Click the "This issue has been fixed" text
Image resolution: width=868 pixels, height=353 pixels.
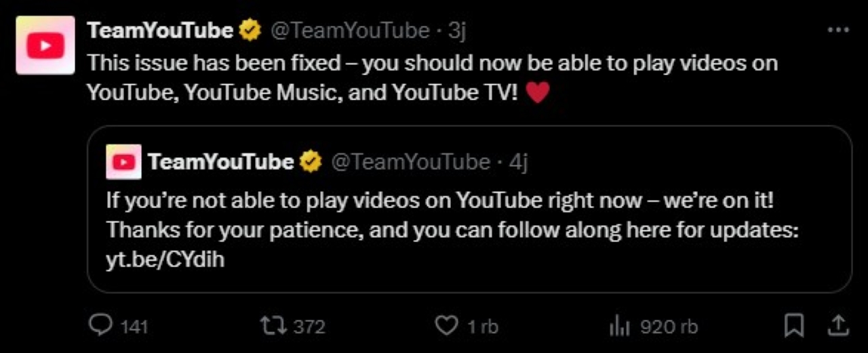pos(214,63)
